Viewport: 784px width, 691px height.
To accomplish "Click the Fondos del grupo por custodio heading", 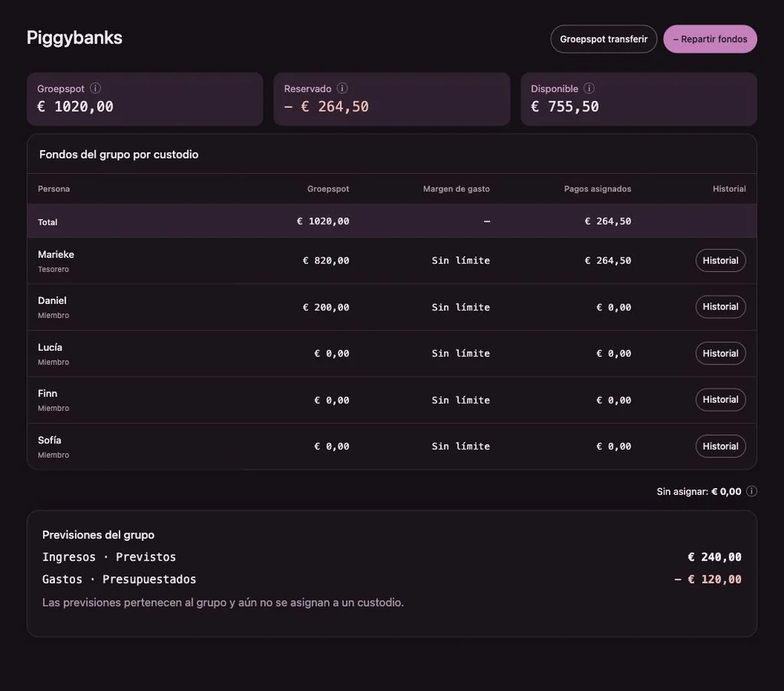I will (x=119, y=154).
